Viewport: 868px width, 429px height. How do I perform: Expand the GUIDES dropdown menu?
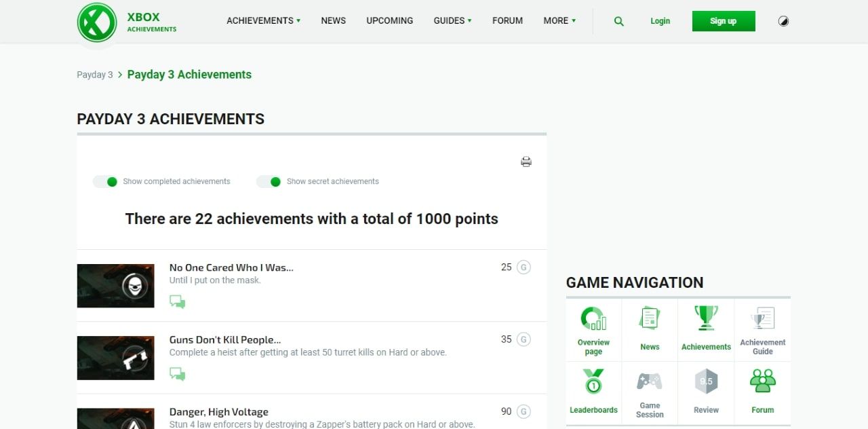coord(452,20)
